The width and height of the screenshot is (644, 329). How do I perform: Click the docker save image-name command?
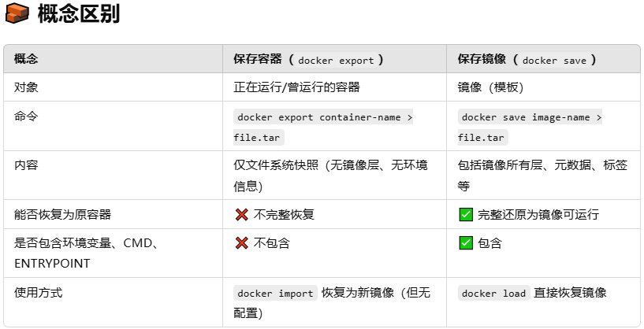tap(530, 128)
